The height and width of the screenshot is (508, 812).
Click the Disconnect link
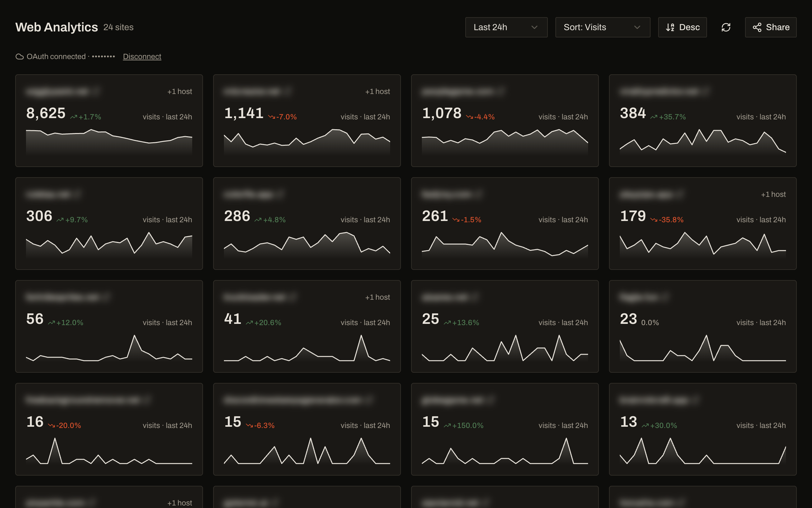(142, 56)
